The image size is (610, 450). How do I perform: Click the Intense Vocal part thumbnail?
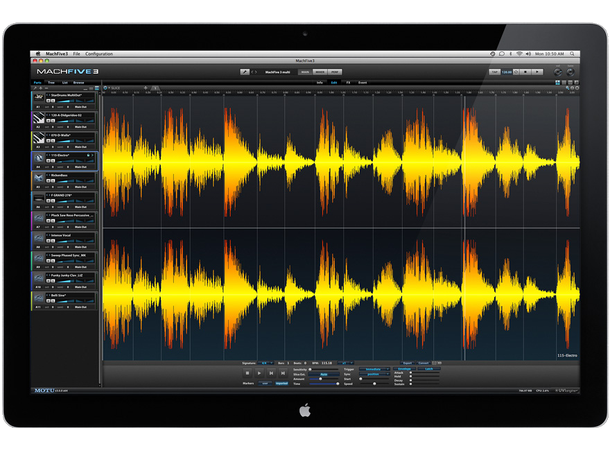point(39,238)
